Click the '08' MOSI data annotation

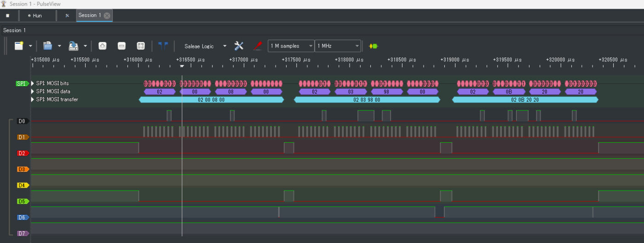click(231, 92)
